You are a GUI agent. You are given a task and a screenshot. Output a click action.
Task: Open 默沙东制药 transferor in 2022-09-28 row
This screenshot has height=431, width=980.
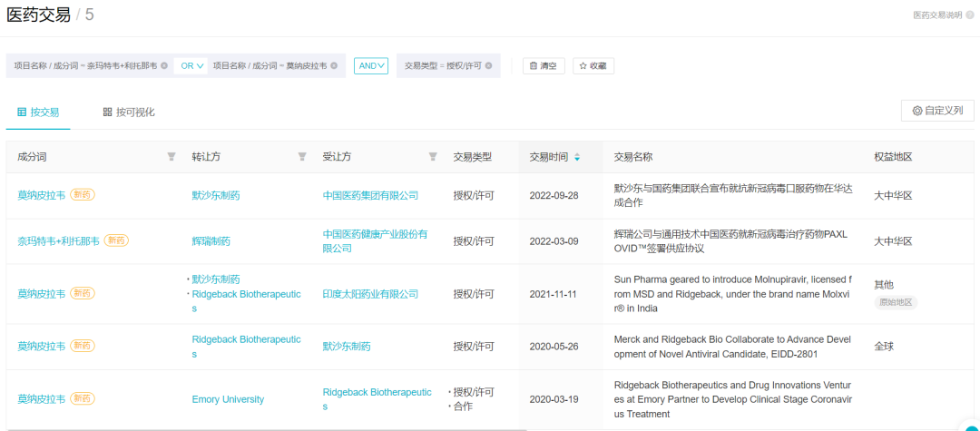point(216,195)
